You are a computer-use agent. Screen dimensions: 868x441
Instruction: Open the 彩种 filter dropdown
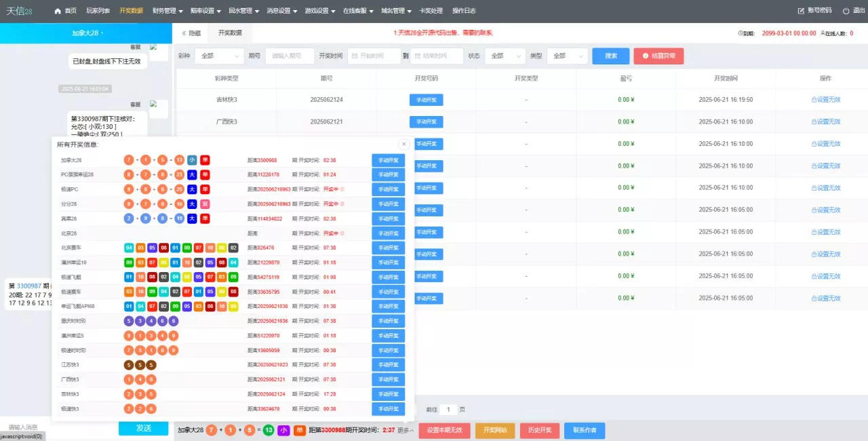pyautogui.click(x=218, y=57)
